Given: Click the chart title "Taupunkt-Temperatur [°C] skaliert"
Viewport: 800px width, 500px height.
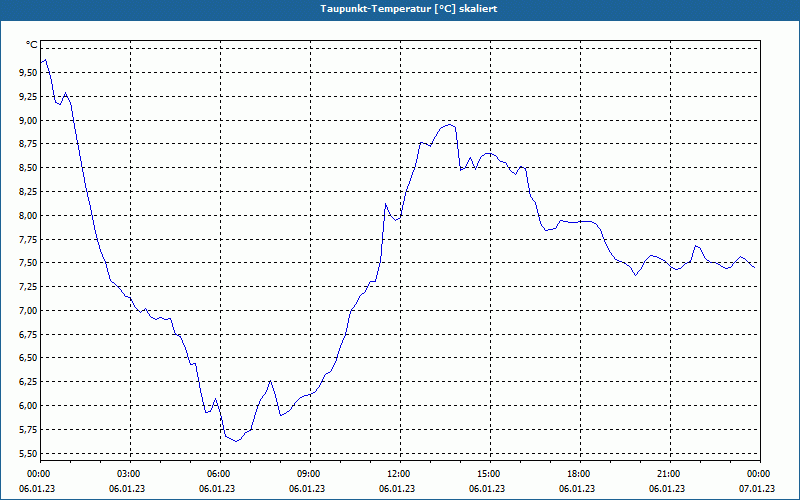Looking at the screenshot, I should (409, 9).
